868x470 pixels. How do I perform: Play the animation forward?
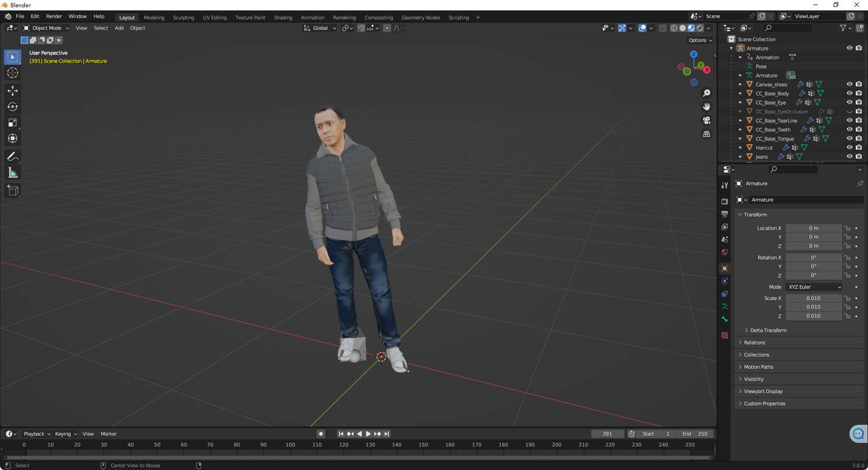[368, 434]
